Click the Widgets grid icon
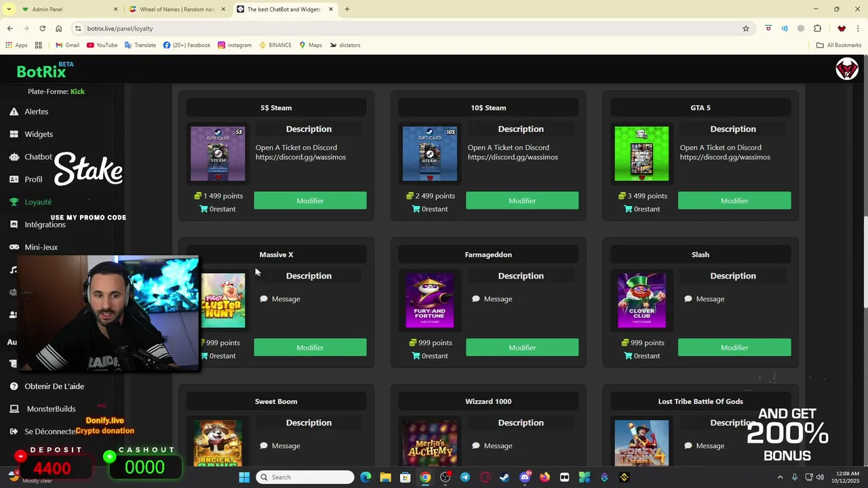Image resolution: width=868 pixels, height=488 pixels. (14, 134)
